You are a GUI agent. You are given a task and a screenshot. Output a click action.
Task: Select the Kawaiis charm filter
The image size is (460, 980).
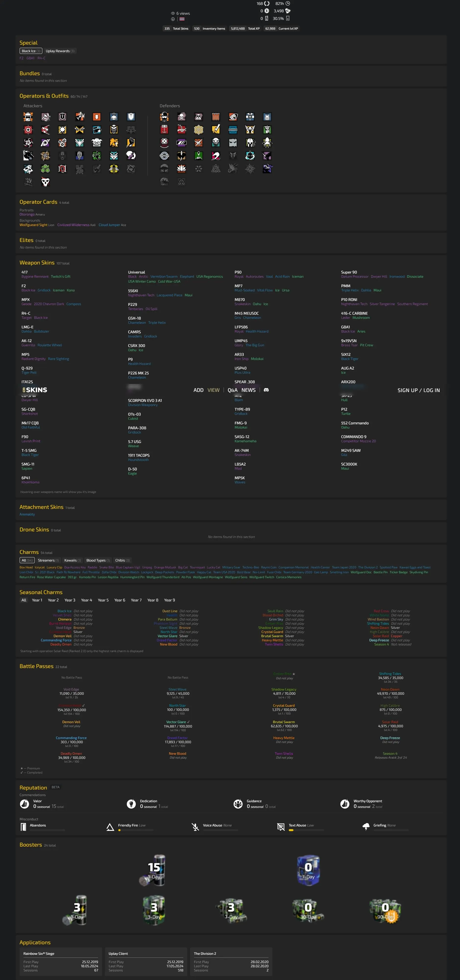72,560
